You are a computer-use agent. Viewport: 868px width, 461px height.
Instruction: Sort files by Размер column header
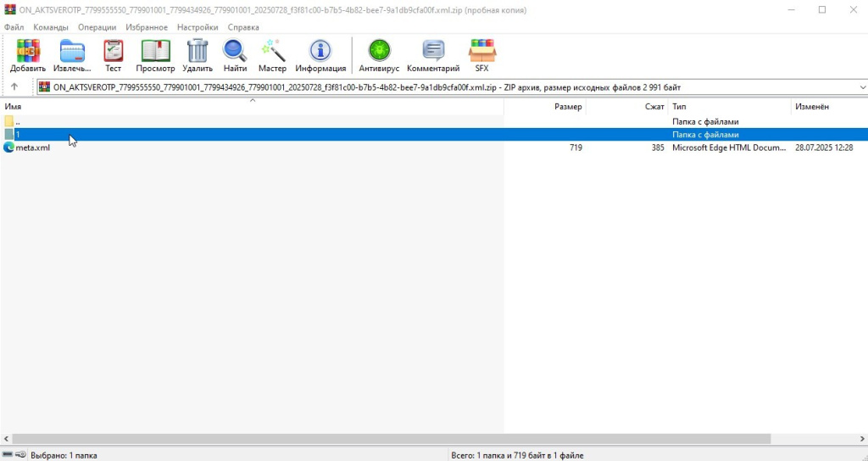click(x=568, y=107)
